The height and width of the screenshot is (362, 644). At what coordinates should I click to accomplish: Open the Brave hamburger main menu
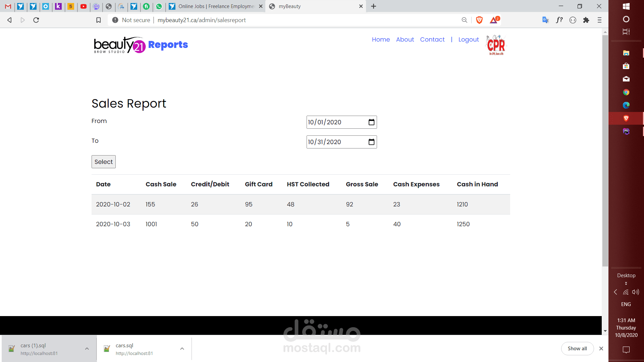point(599,20)
